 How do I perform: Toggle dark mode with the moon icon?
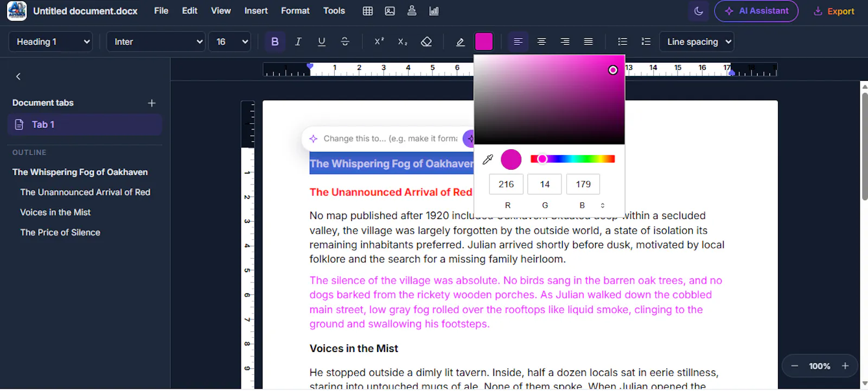699,11
